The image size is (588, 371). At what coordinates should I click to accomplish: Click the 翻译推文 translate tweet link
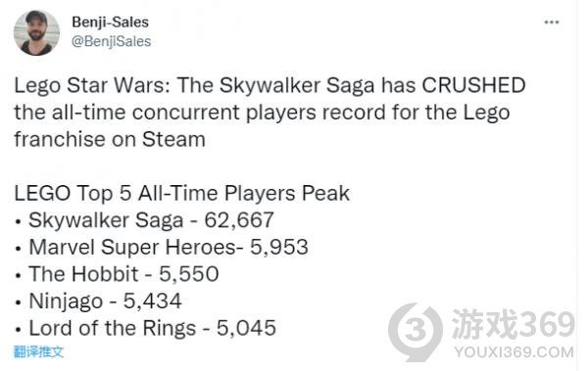(38, 351)
